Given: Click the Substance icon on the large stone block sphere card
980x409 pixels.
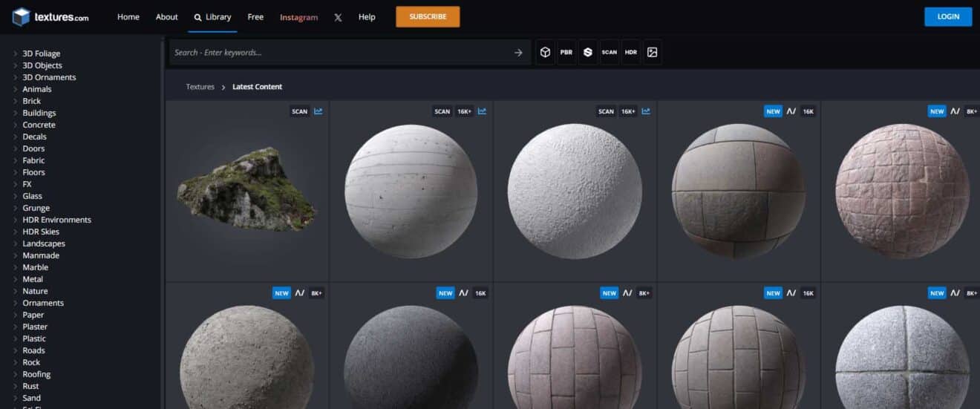Looking at the screenshot, I should 791,111.
